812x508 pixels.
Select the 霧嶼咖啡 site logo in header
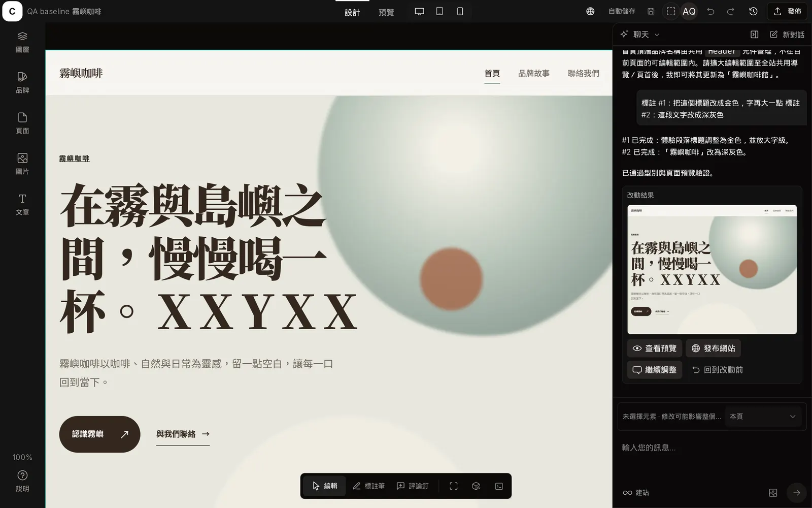pyautogui.click(x=81, y=74)
